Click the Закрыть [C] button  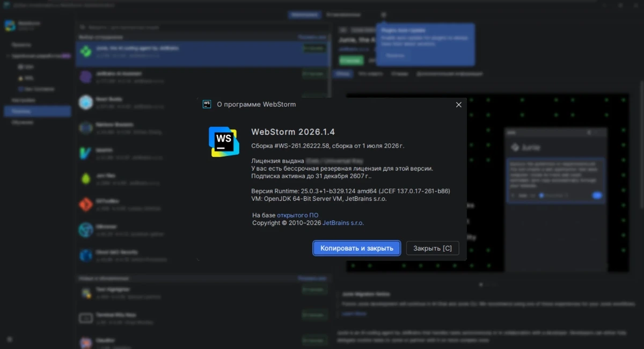pyautogui.click(x=433, y=248)
